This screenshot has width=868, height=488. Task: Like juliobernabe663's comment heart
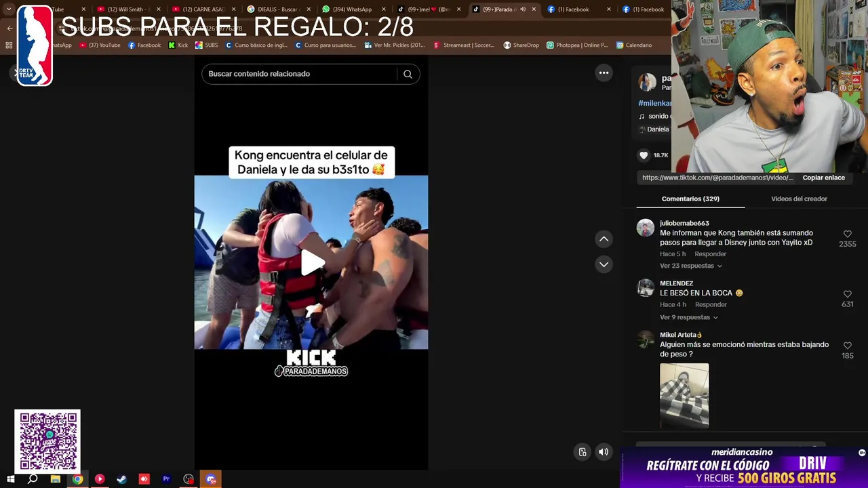[848, 234]
